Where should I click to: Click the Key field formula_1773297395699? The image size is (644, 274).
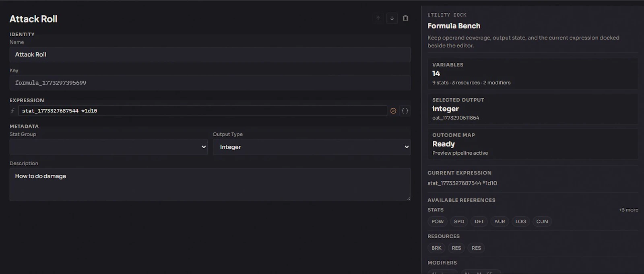pyautogui.click(x=210, y=83)
